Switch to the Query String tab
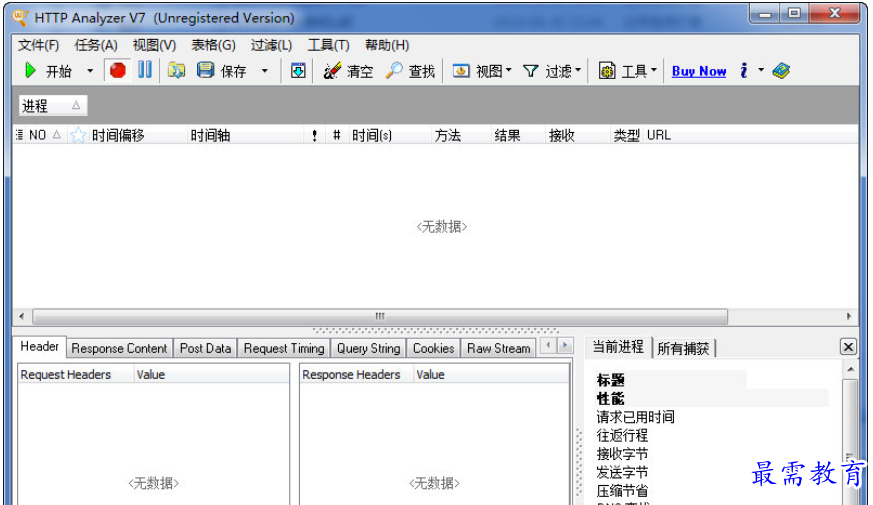This screenshot has width=873, height=505. (x=369, y=349)
